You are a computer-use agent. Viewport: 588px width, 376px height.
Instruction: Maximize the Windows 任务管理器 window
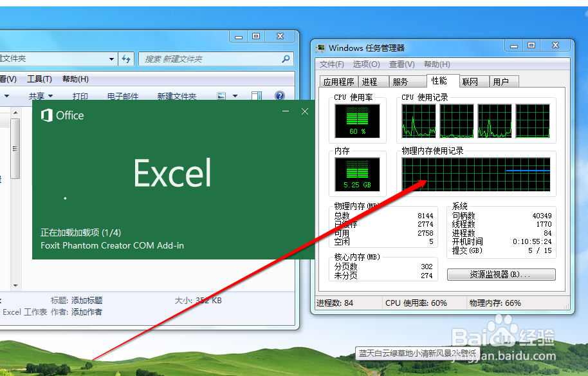531,46
